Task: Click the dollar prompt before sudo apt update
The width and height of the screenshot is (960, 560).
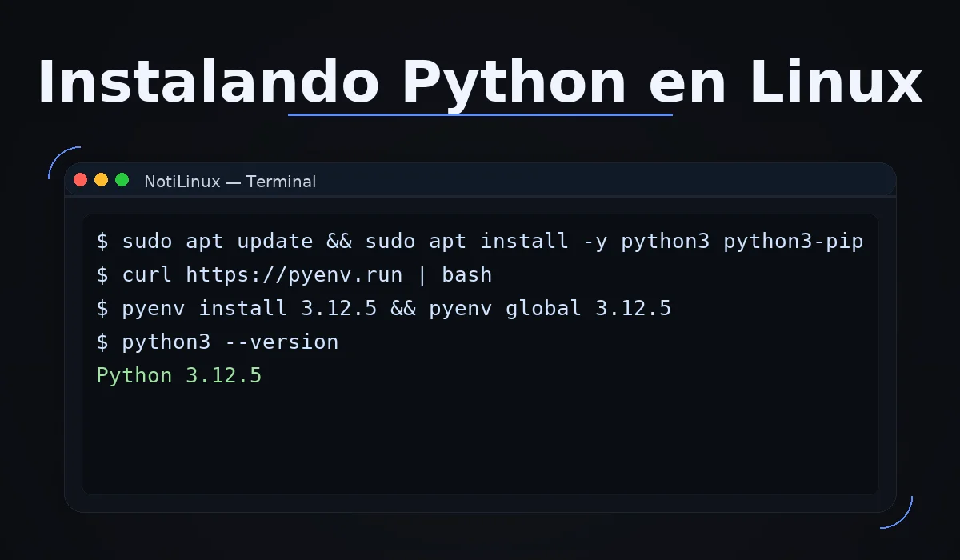Action: pos(102,241)
